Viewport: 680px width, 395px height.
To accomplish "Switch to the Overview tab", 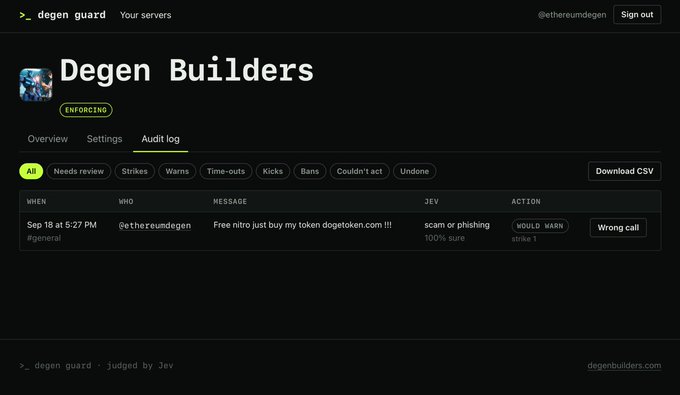I will [48, 139].
